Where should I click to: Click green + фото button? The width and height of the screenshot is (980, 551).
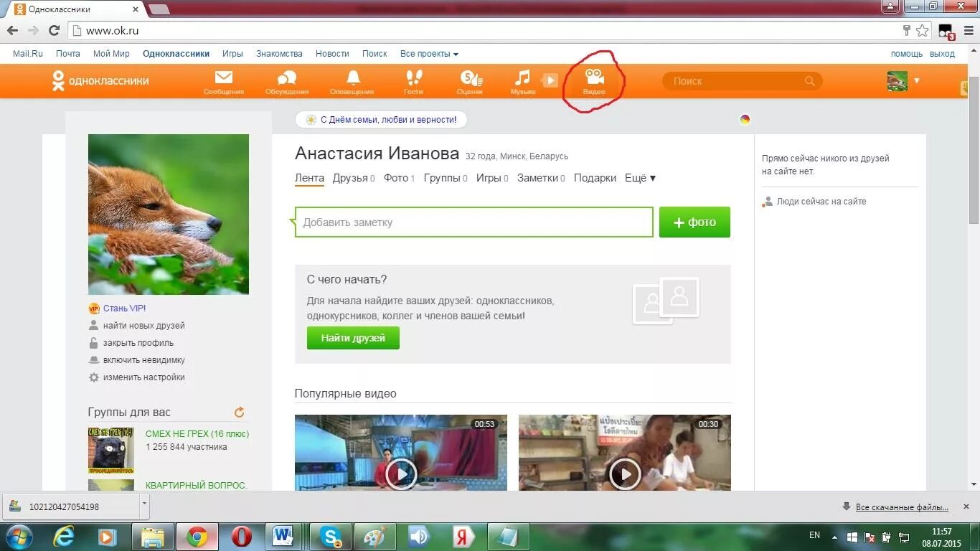[694, 222]
